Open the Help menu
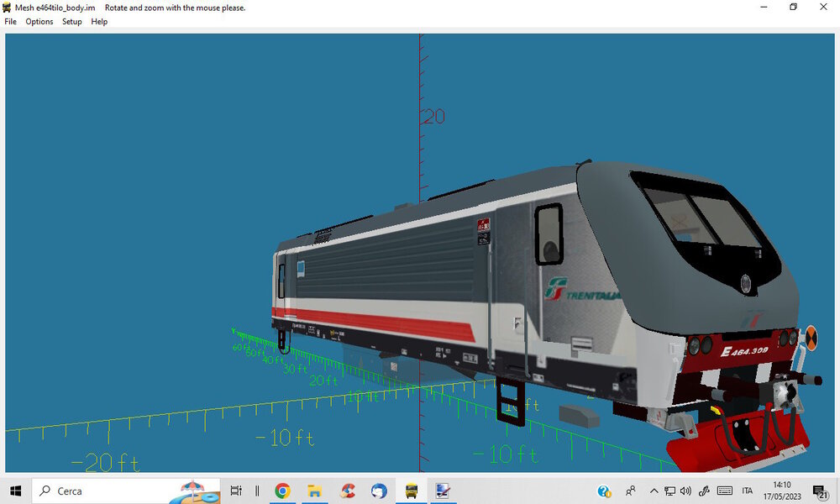840x504 pixels. (x=99, y=22)
